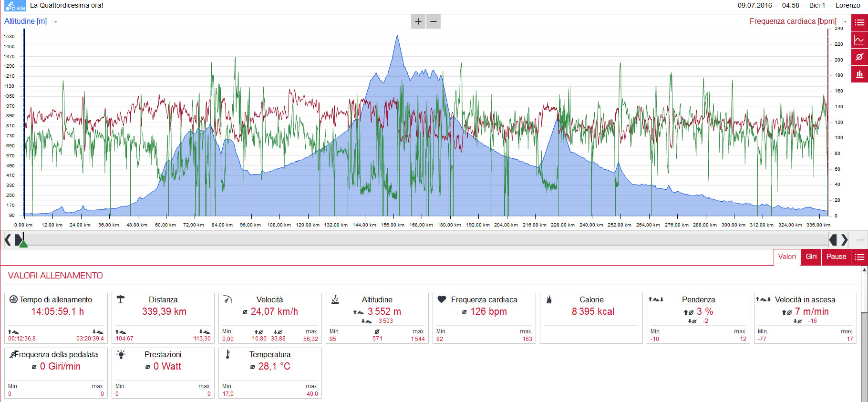Click scrollbar up arrow in values panel
The width and height of the screenshot is (868, 402).
coord(864,270)
